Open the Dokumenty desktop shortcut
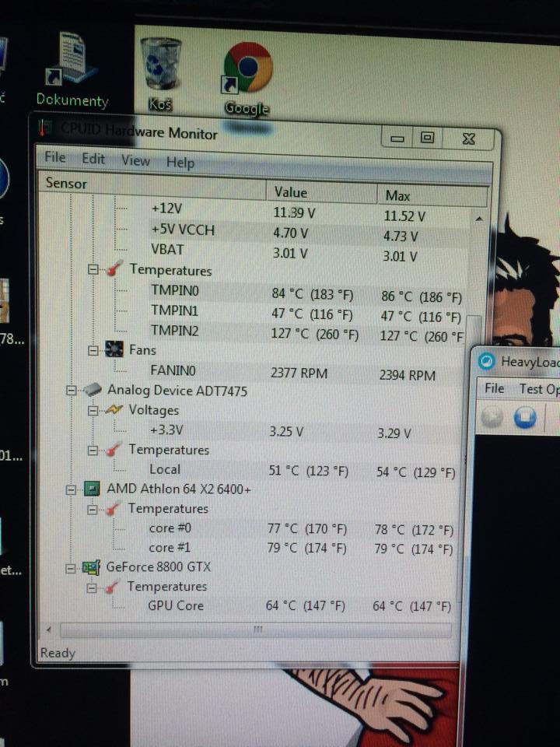The width and height of the screenshot is (560, 747). pyautogui.click(x=72, y=69)
